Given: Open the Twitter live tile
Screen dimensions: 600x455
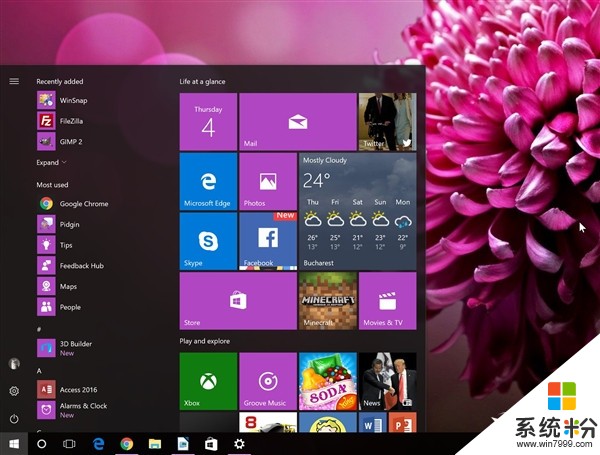Looking at the screenshot, I should [387, 122].
